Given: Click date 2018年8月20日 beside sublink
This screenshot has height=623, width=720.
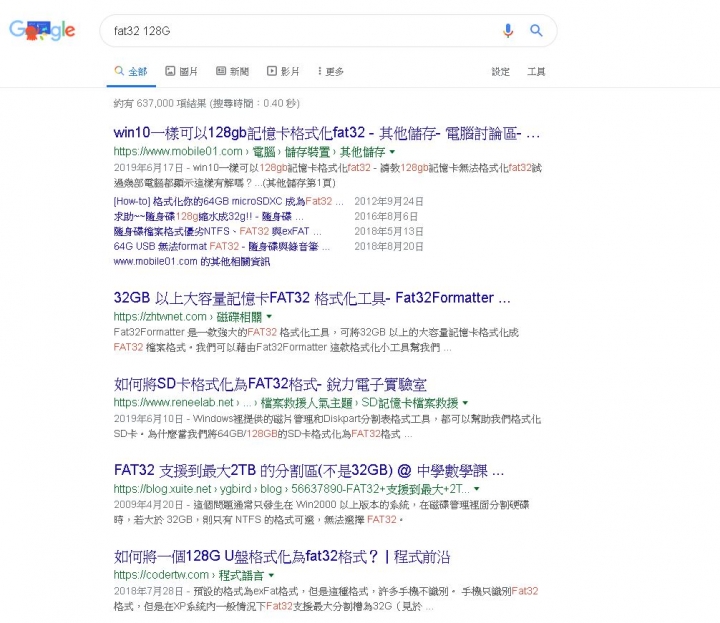Looking at the screenshot, I should point(388,246).
